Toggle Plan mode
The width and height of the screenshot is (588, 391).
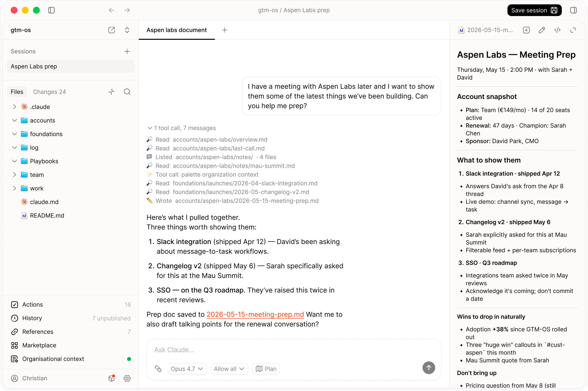point(266,368)
